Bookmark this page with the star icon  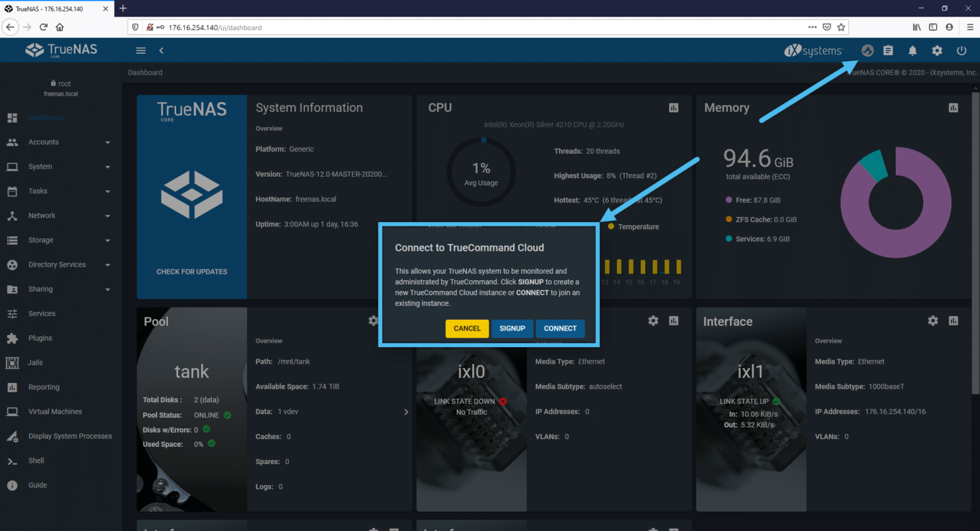[841, 27]
